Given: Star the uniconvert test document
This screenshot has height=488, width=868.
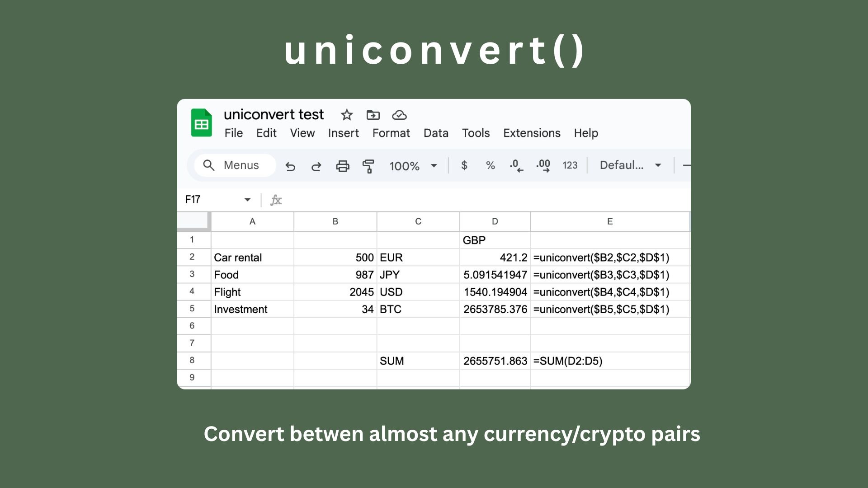Looking at the screenshot, I should coord(347,115).
